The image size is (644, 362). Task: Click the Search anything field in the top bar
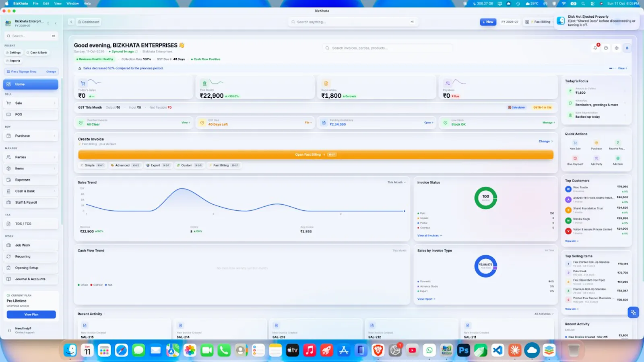[x=353, y=22]
